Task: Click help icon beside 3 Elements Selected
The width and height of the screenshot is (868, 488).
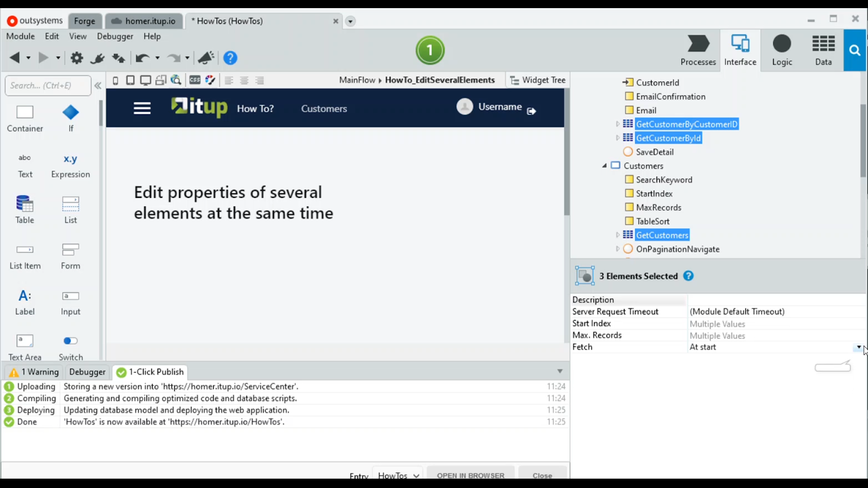Action: pos(688,275)
